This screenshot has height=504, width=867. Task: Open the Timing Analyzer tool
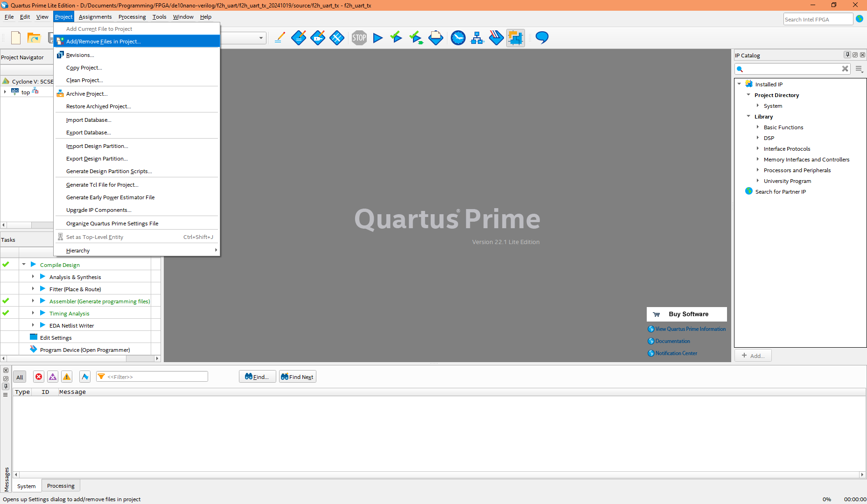pyautogui.click(x=458, y=38)
